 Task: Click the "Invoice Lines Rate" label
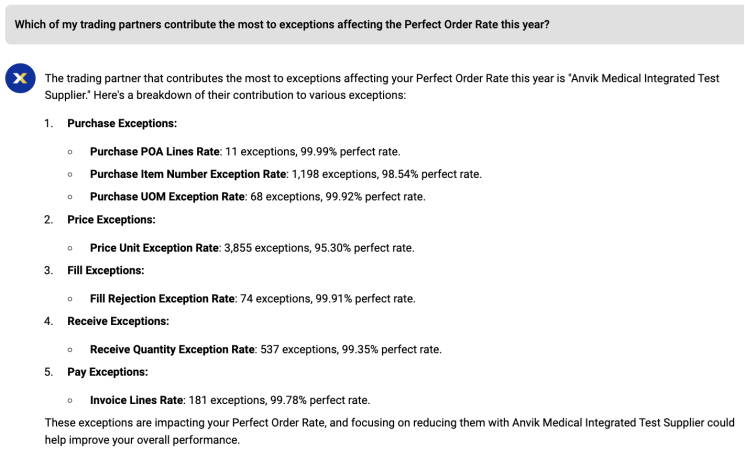coord(136,400)
